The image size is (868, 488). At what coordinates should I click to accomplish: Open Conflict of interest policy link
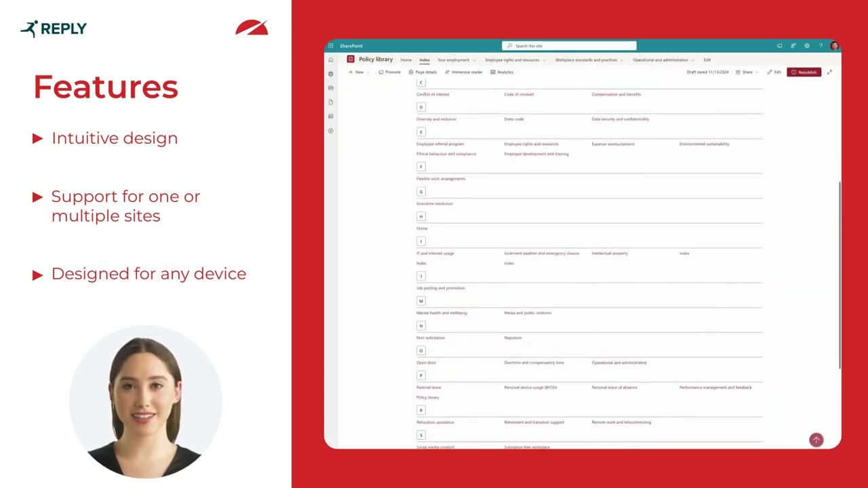433,94
